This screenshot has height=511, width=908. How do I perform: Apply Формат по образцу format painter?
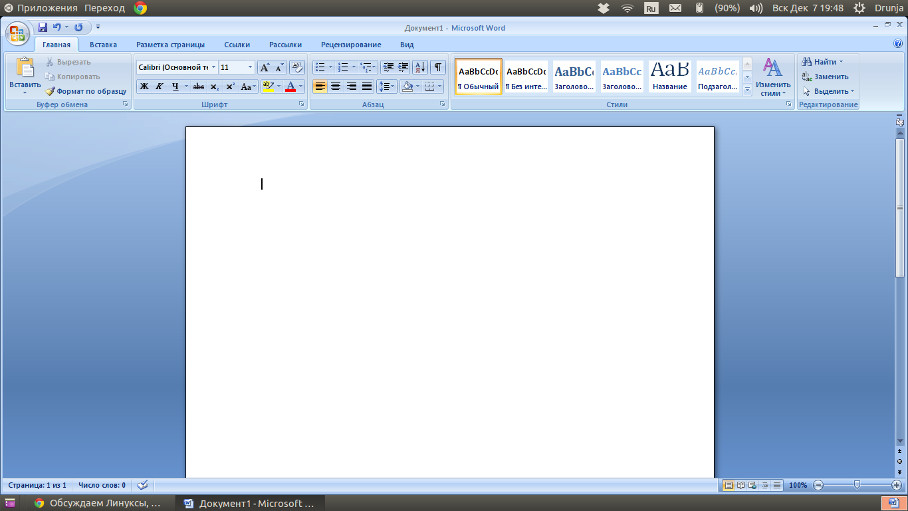pos(86,91)
